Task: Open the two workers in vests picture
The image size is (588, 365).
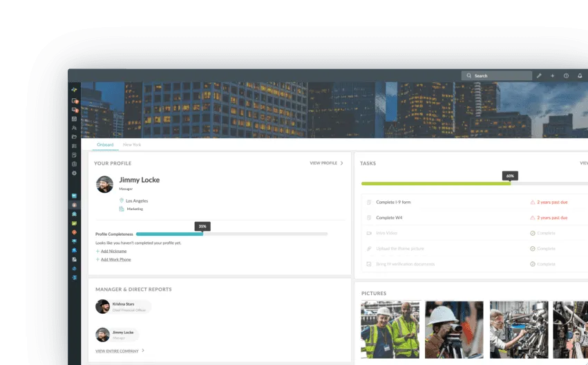Action: click(x=390, y=330)
